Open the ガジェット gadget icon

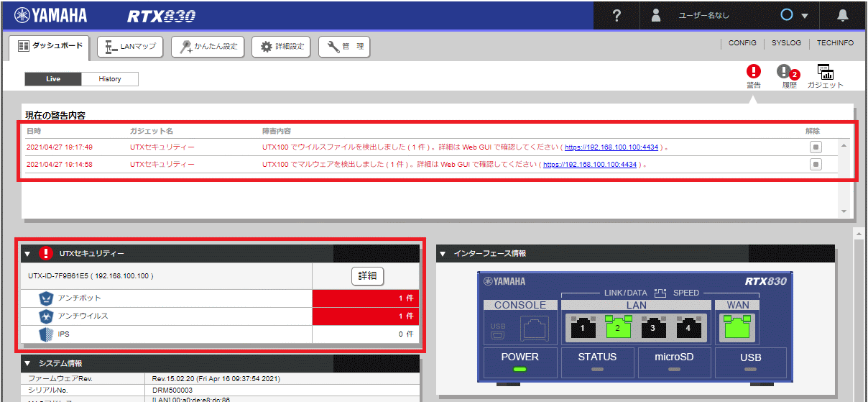pyautogui.click(x=825, y=72)
